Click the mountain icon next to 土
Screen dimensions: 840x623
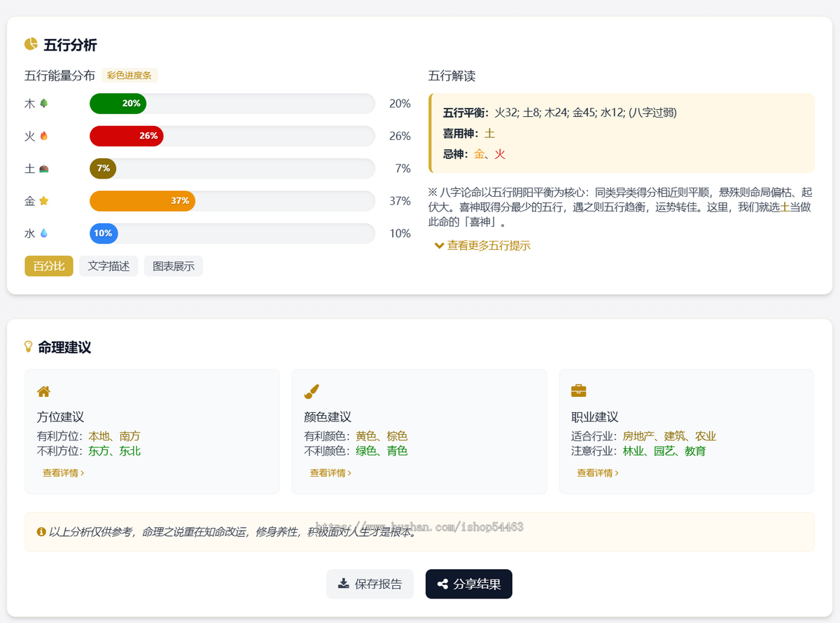click(44, 169)
